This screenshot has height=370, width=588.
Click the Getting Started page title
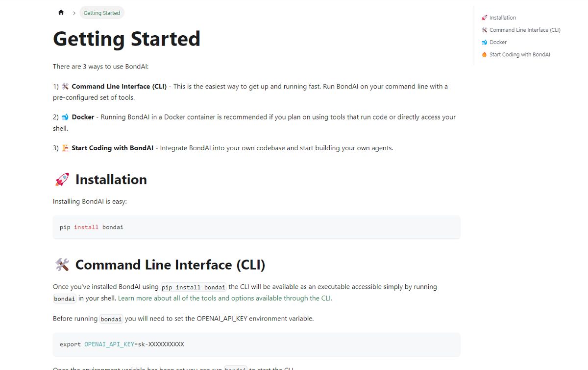(126, 39)
